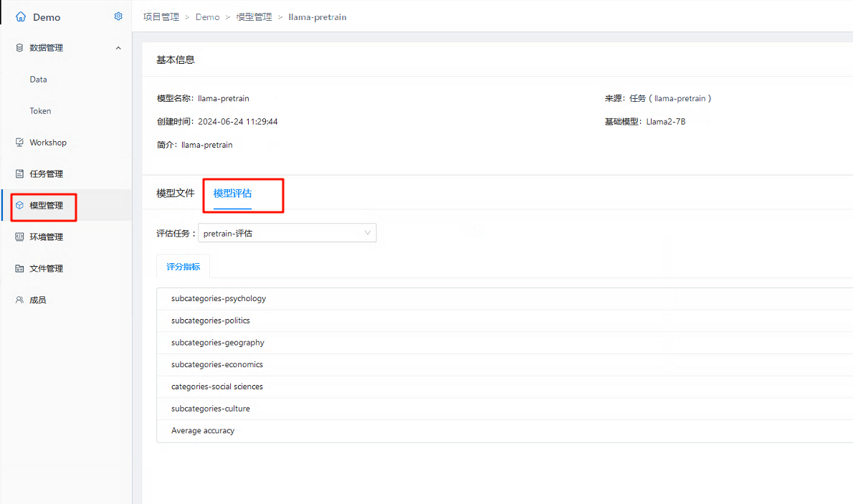Image resolution: width=853 pixels, height=504 pixels.
Task: Open settings gear next to Demo
Action: pos(118,16)
